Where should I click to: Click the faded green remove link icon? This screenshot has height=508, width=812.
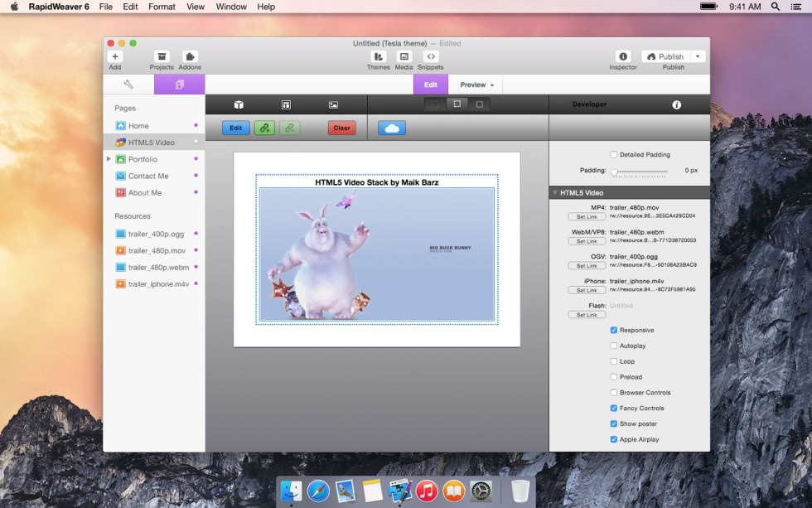[x=289, y=128]
